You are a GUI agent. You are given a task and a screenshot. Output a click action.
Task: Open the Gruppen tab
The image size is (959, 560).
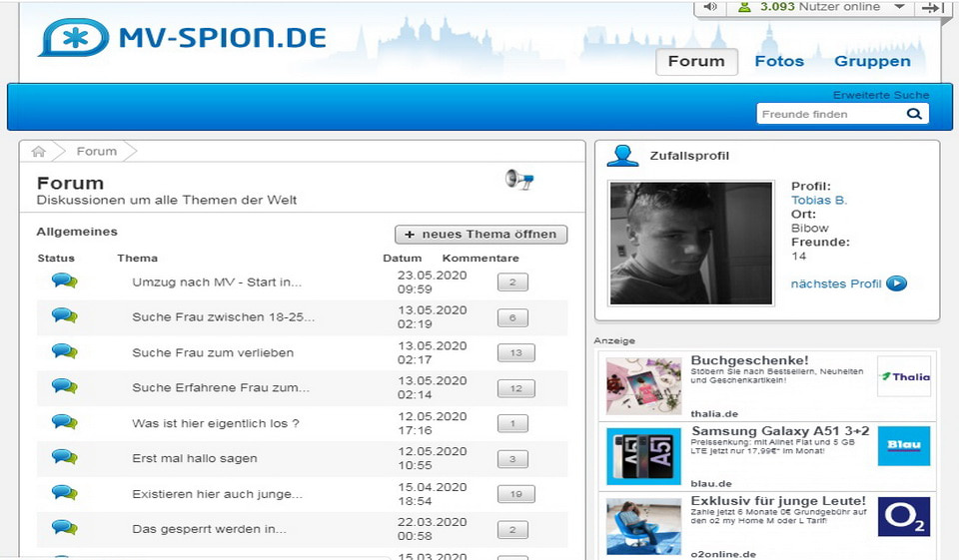click(872, 61)
